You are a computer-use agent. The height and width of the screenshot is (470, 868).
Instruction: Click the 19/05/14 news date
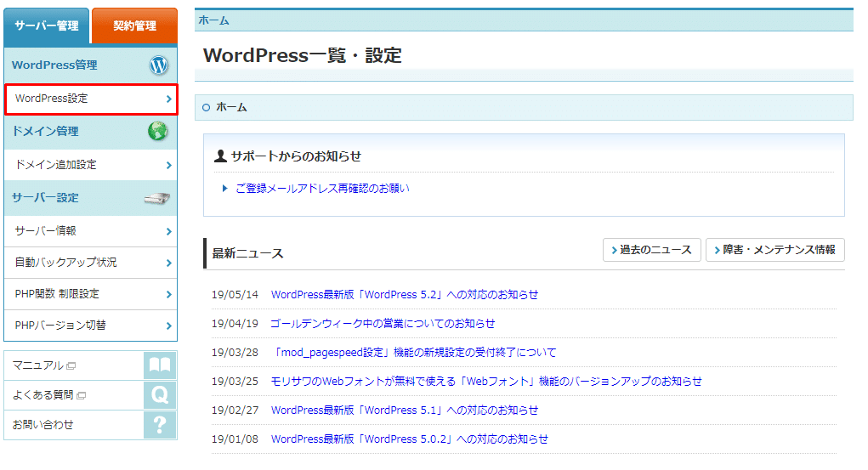click(x=235, y=295)
